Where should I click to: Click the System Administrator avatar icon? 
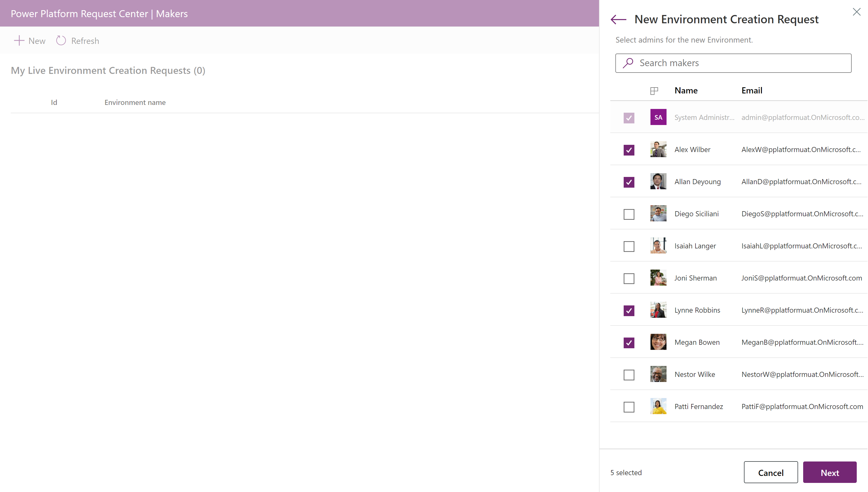659,117
